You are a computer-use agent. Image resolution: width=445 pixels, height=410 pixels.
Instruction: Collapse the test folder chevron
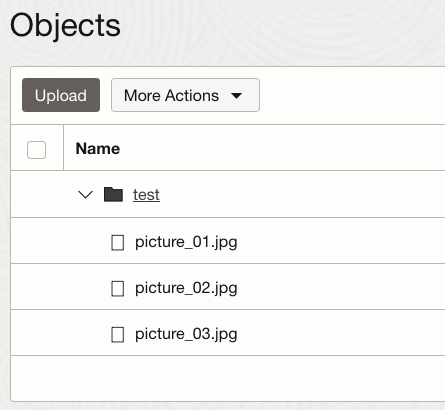click(x=85, y=195)
